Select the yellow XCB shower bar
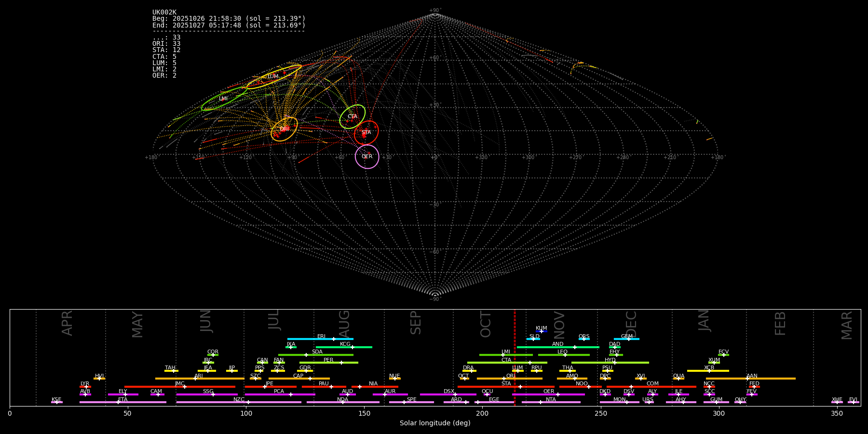 click(708, 371)
